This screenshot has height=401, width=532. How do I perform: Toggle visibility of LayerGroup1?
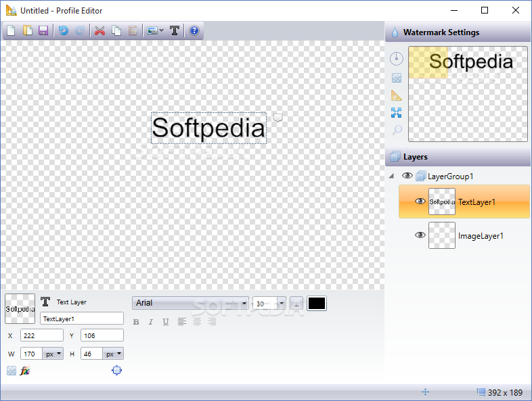[407, 176]
